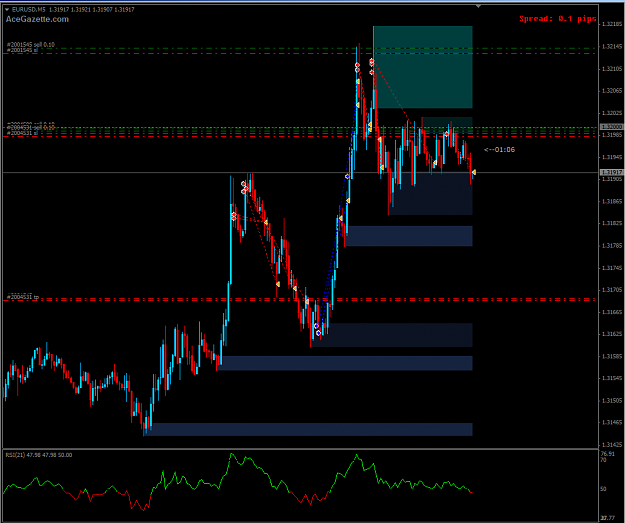Screen dimensions: 625x523
Task: Select the '#2001545 sell 0.10' order label
Action: click(31, 45)
